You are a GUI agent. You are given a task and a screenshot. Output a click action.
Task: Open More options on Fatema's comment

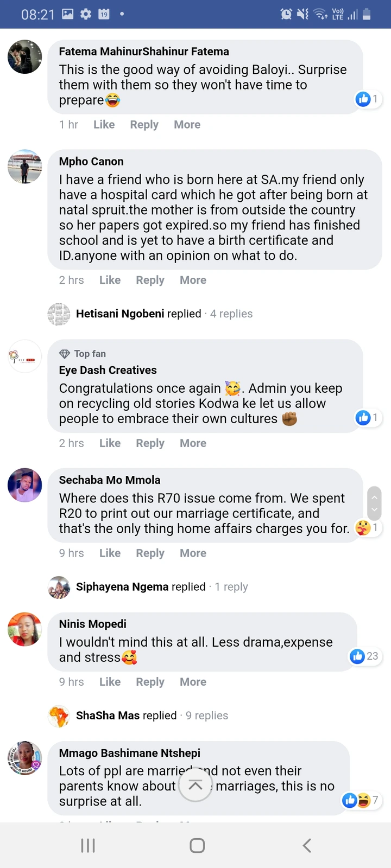[187, 125]
